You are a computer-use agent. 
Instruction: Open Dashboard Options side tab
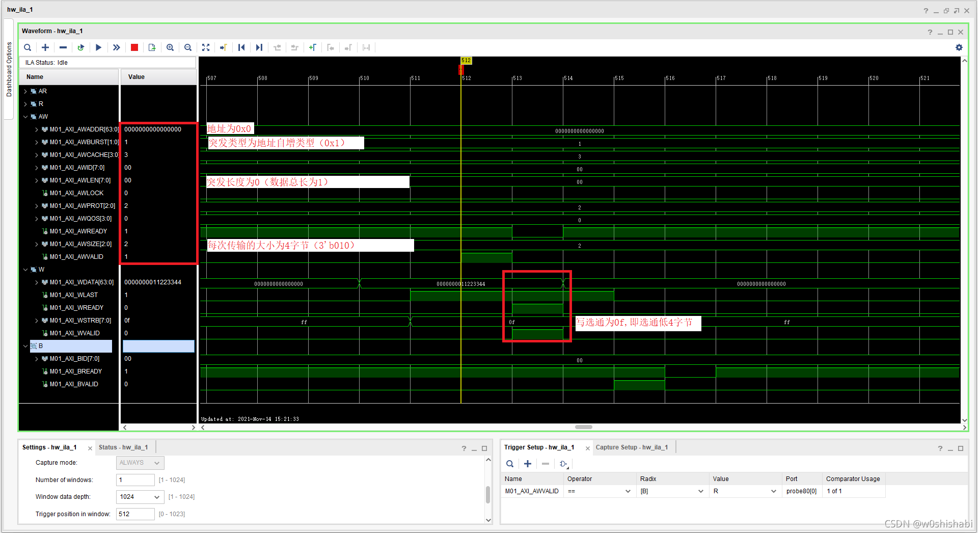pyautogui.click(x=9, y=69)
